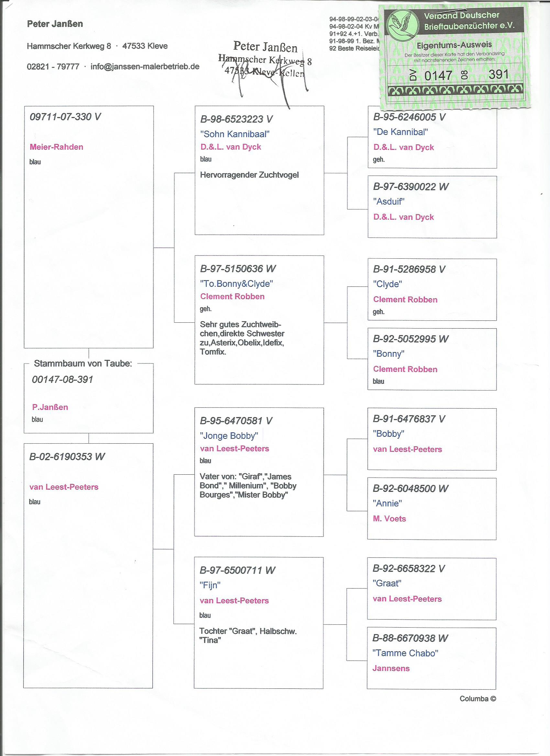550x756 pixels.
Task: Select the "Fijn" pigeon entry
Action: (x=210, y=585)
